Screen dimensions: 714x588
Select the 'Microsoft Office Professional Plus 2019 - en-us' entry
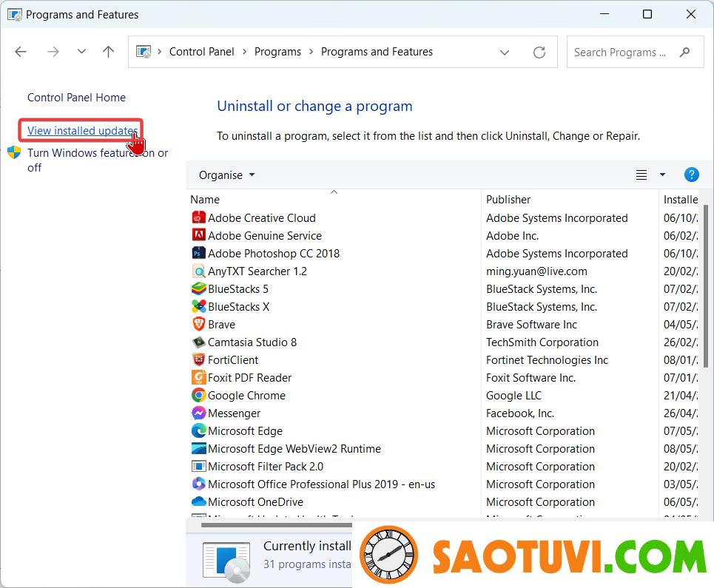(321, 484)
